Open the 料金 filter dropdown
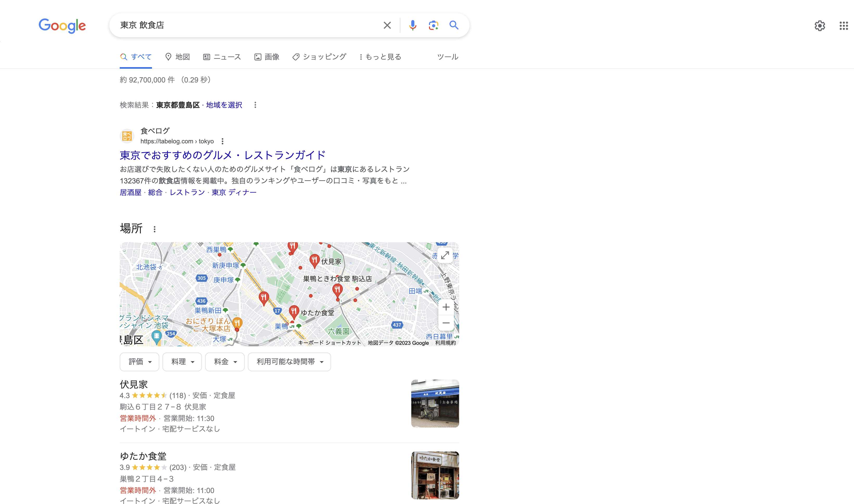This screenshot has height=504, width=854. click(x=225, y=362)
